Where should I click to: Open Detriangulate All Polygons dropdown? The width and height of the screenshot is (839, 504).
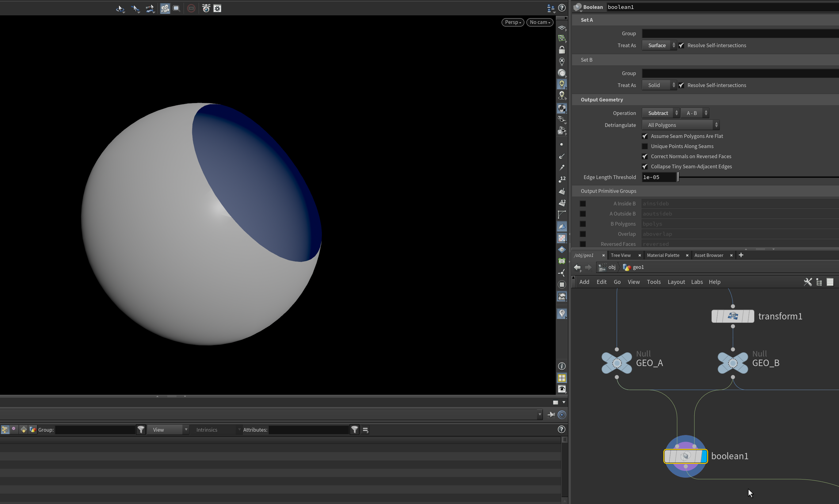[681, 125]
